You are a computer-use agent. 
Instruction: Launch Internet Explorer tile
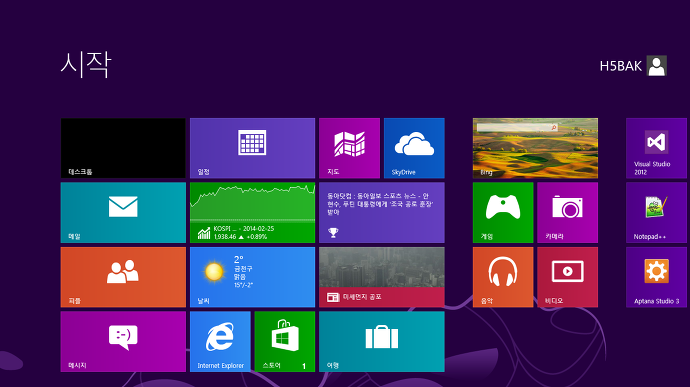pos(220,342)
